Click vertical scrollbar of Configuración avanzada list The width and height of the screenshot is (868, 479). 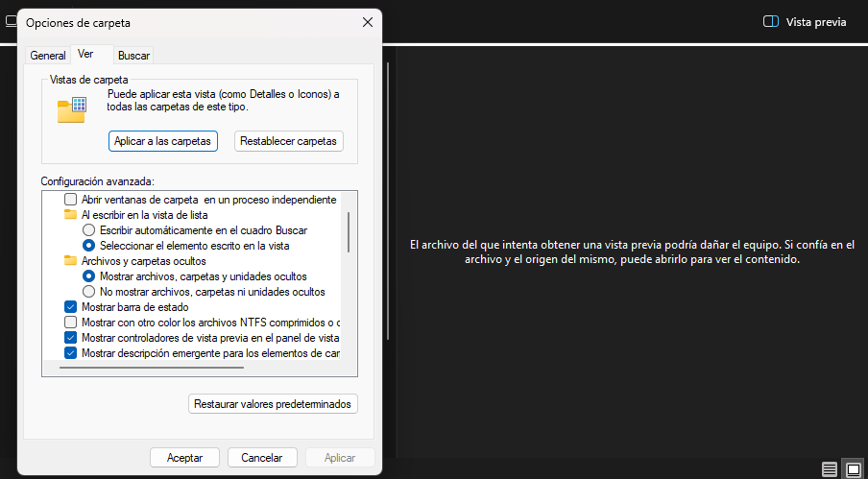pos(349,232)
